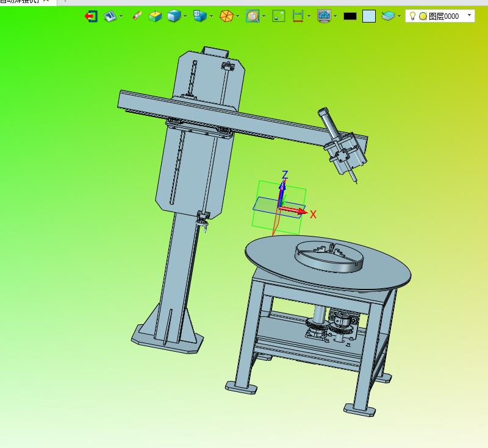The width and height of the screenshot is (488, 448).
Task: Pick the black color swatch
Action: click(x=350, y=16)
